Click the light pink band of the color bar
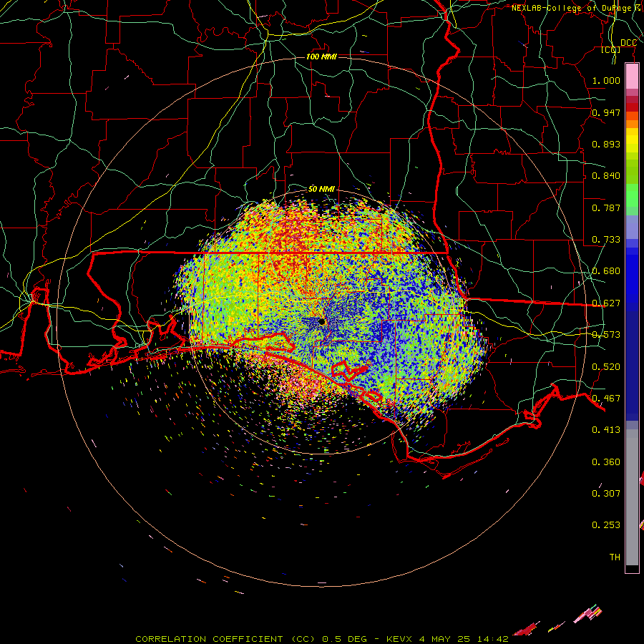Viewport: 644px width, 644px height. (632, 77)
